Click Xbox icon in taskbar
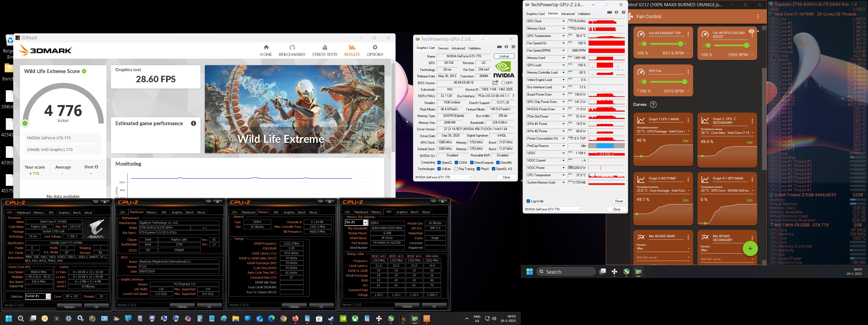This screenshot has height=325, width=868. coord(355,318)
